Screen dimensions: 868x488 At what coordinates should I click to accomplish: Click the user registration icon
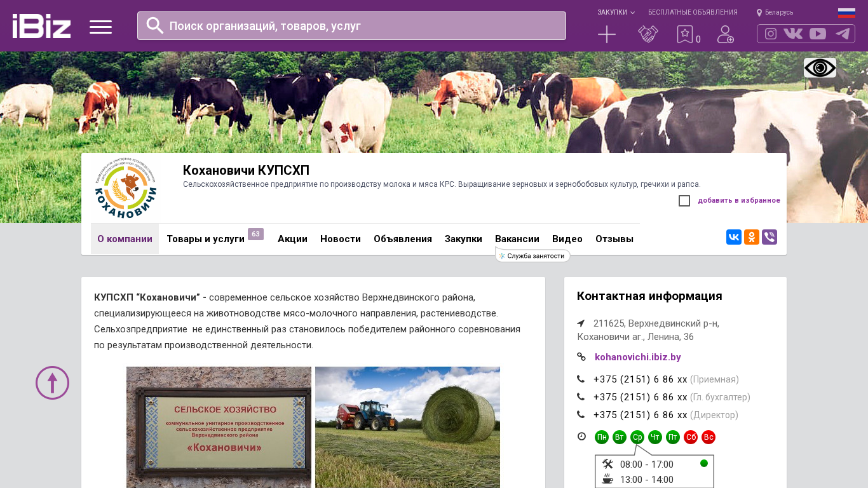[x=726, y=34]
